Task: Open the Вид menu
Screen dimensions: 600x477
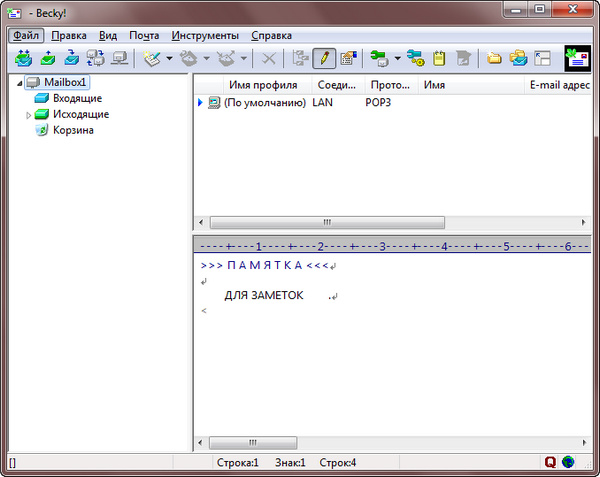Action: tap(108, 36)
